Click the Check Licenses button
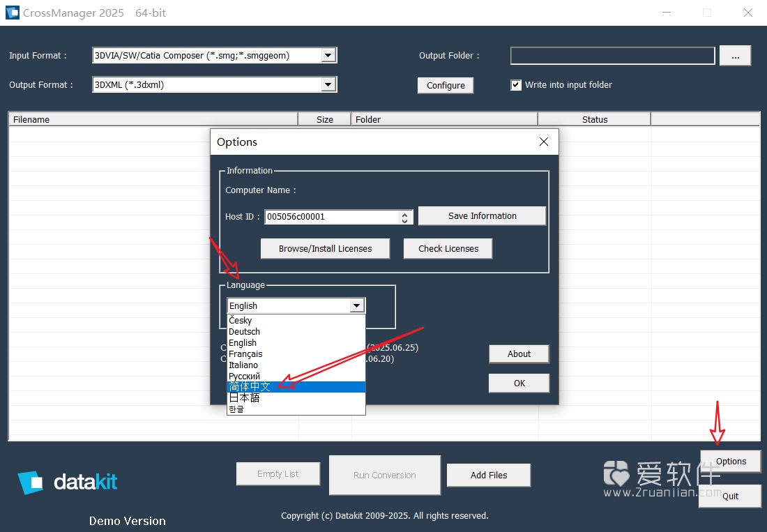Viewport: 767px width, 532px height. (448, 248)
